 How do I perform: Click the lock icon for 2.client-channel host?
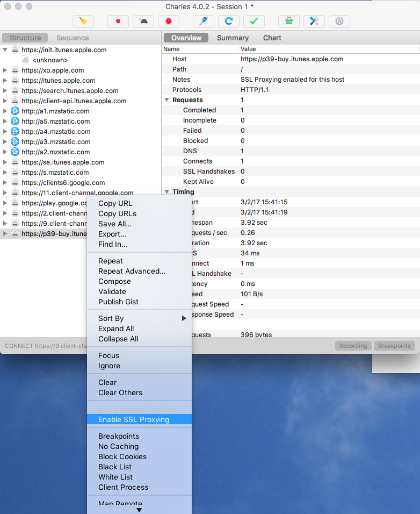(x=15, y=213)
